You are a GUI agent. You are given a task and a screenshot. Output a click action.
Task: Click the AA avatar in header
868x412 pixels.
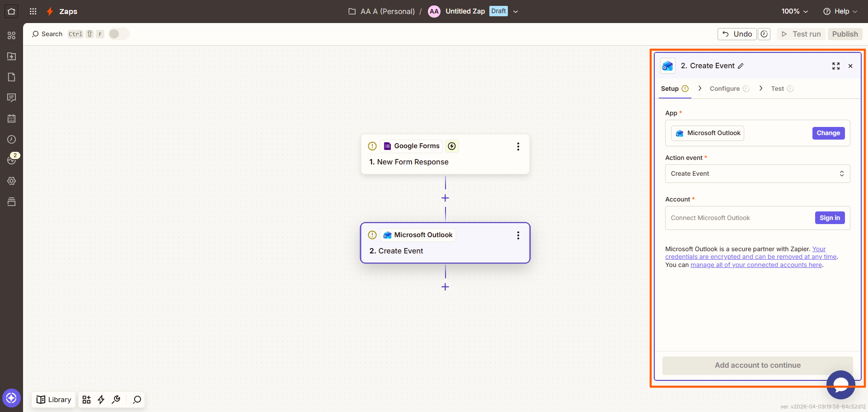pos(434,11)
